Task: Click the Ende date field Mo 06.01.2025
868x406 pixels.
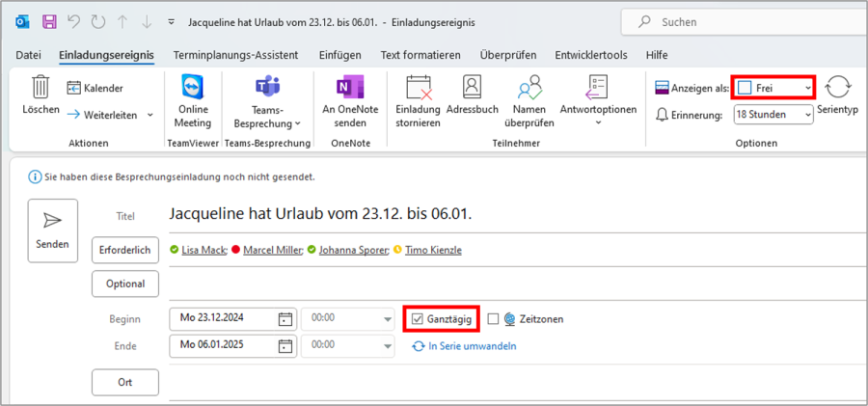Action: [222, 345]
